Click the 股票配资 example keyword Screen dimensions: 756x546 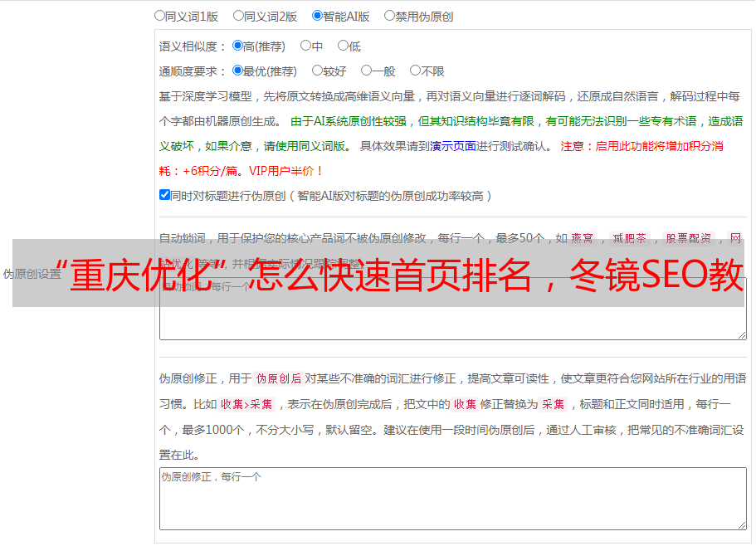click(689, 238)
